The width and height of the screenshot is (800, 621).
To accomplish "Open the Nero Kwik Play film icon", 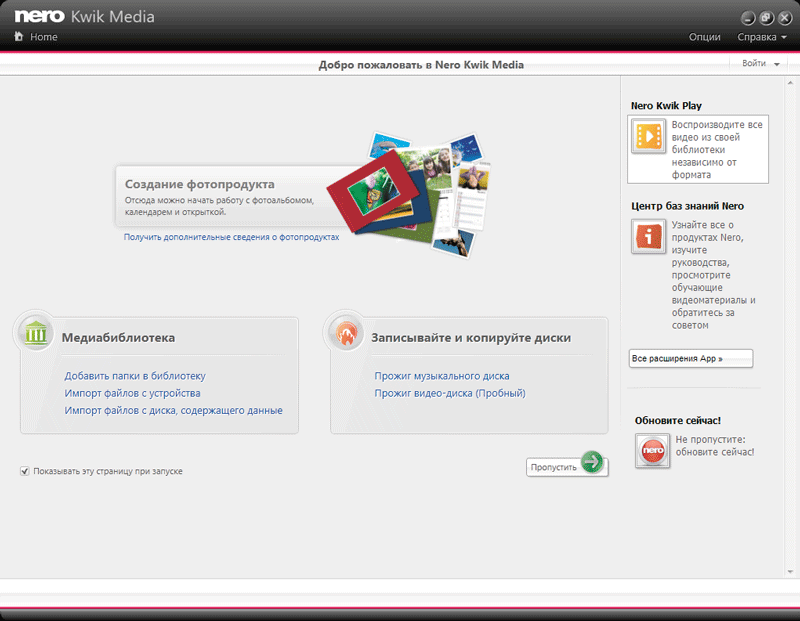I will [648, 136].
